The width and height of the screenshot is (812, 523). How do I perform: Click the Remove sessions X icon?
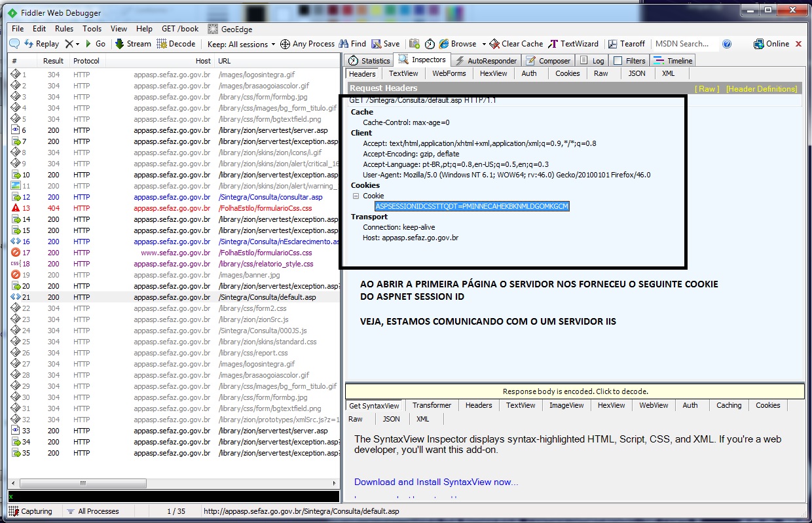click(x=69, y=44)
